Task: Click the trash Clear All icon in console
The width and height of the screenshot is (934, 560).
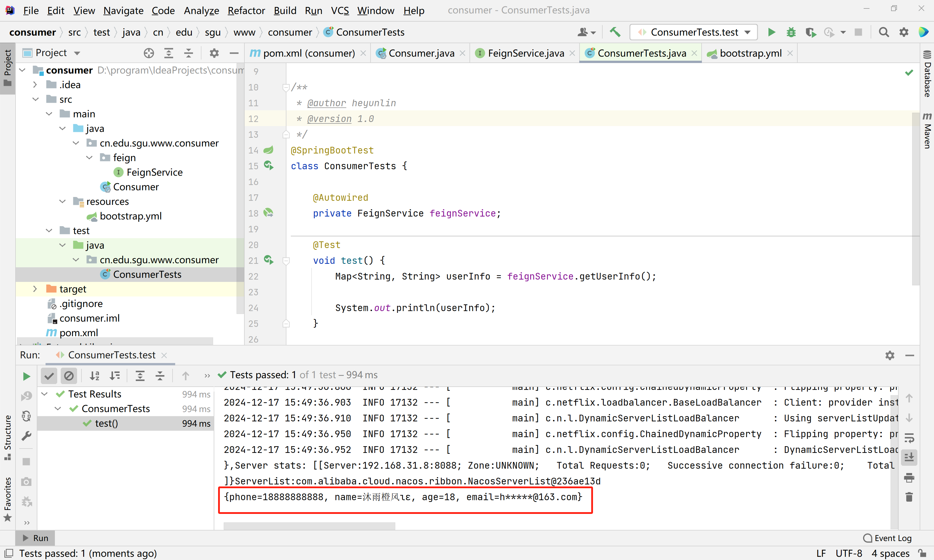Action: pyautogui.click(x=909, y=497)
